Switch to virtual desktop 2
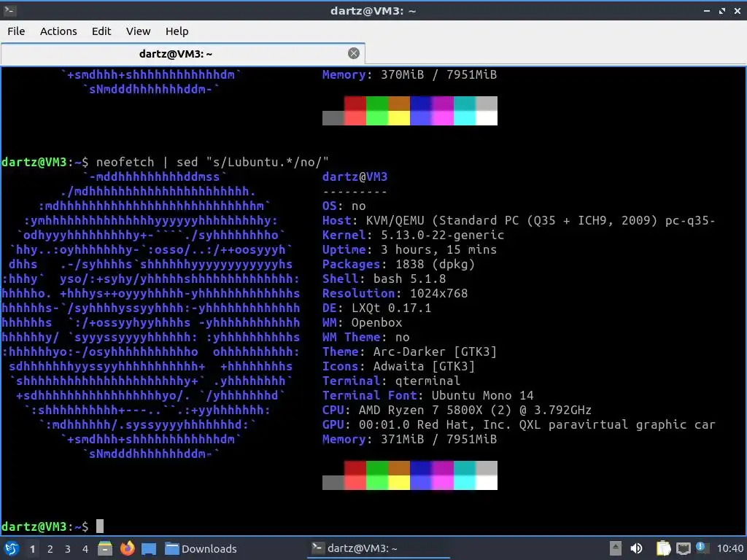This screenshot has height=560, width=747. [x=50, y=549]
